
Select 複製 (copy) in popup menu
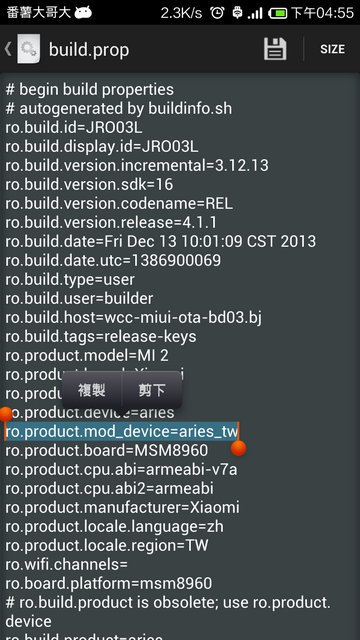[92, 390]
